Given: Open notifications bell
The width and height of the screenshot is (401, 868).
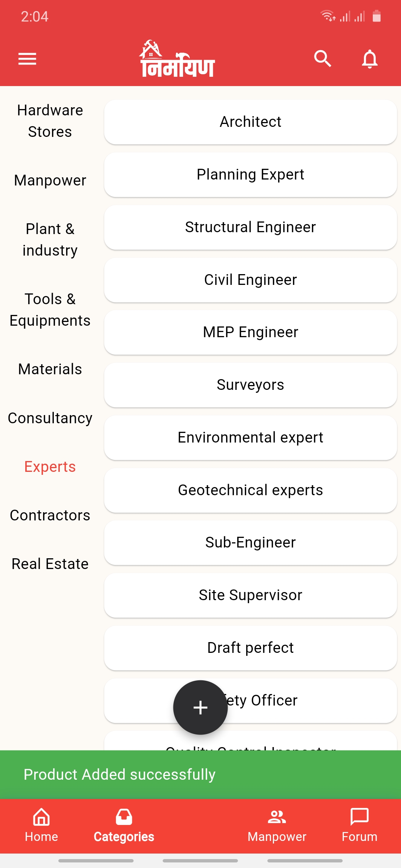Looking at the screenshot, I should pos(369,59).
